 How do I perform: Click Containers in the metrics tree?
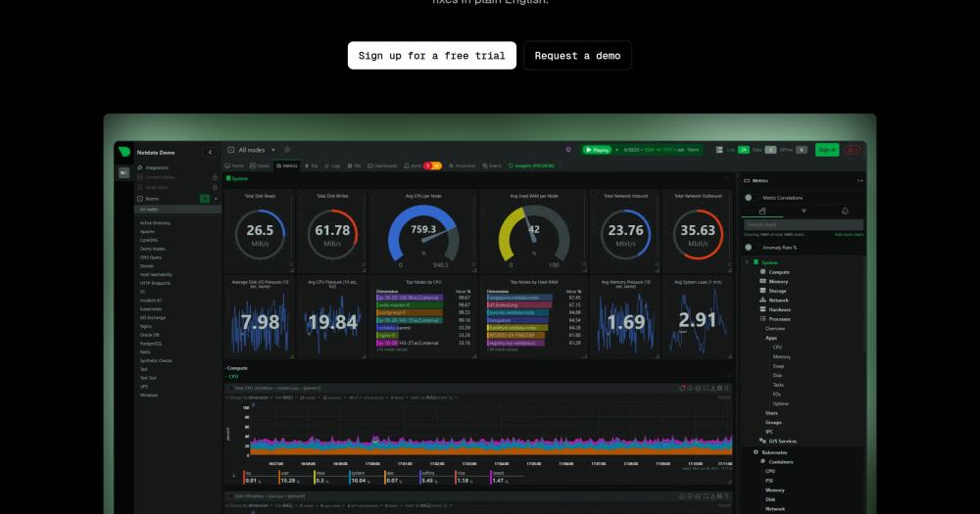[x=781, y=462]
